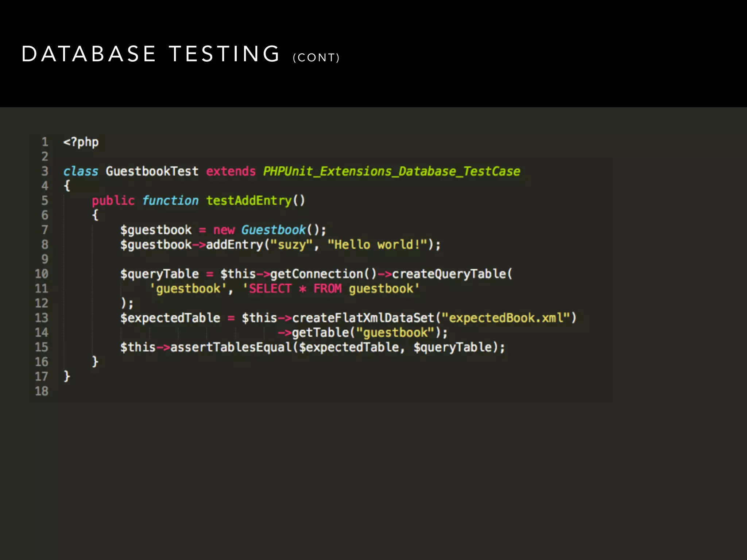
Task: Click line number 1 in gutter
Action: click(x=44, y=142)
